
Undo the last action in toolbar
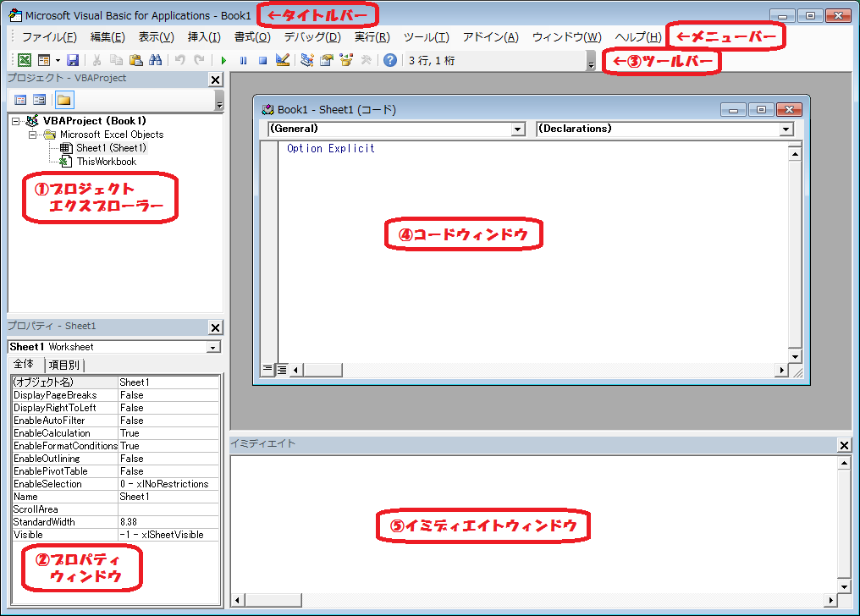(180, 60)
